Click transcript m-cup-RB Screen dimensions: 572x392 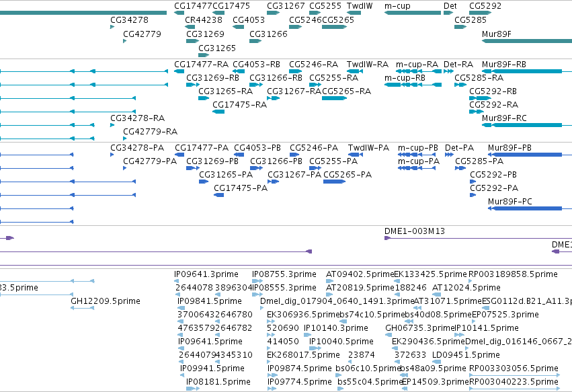pyautogui.click(x=413, y=85)
